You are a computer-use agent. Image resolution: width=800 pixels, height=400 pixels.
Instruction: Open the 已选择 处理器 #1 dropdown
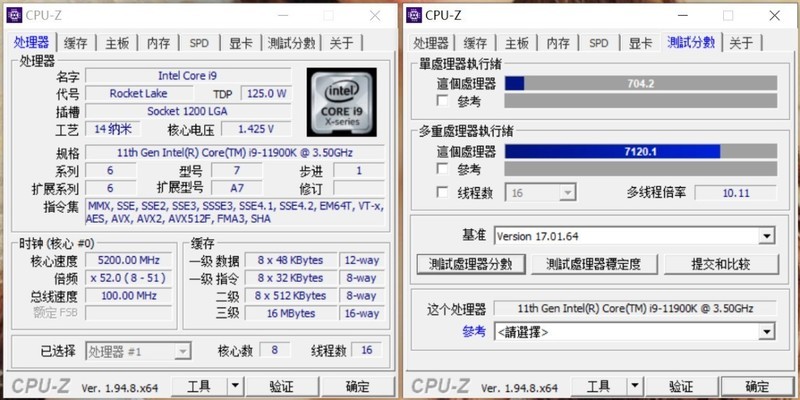pyautogui.click(x=138, y=351)
